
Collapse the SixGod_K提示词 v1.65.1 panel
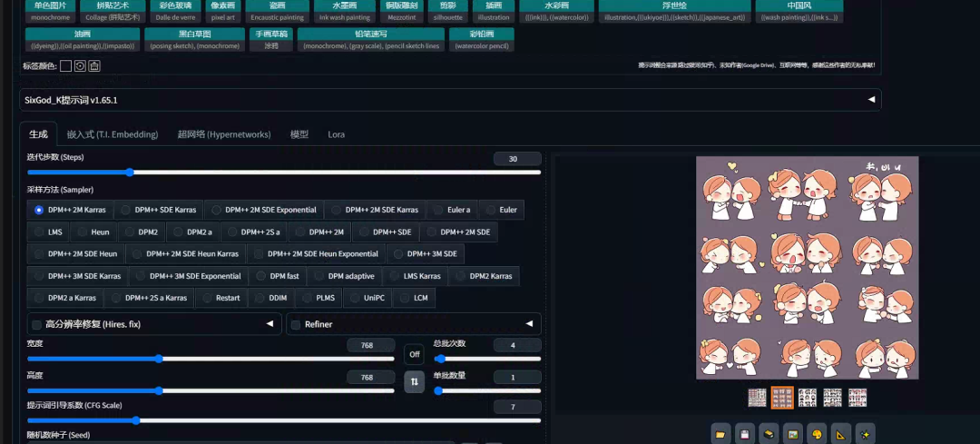coord(871,100)
